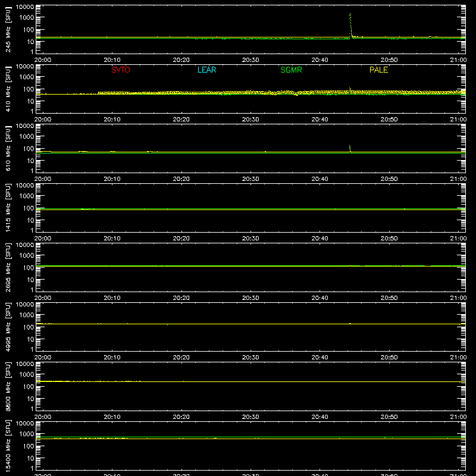The width and height of the screenshot is (476, 476).
Task: Click the 21:00 time label of the 245 MHz panel
Action: 458,60
